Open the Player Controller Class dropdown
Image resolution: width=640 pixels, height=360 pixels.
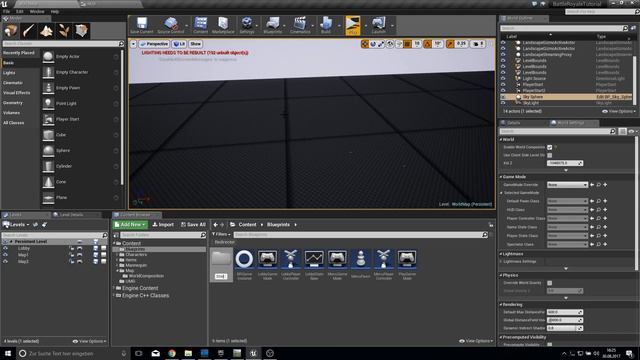567,218
